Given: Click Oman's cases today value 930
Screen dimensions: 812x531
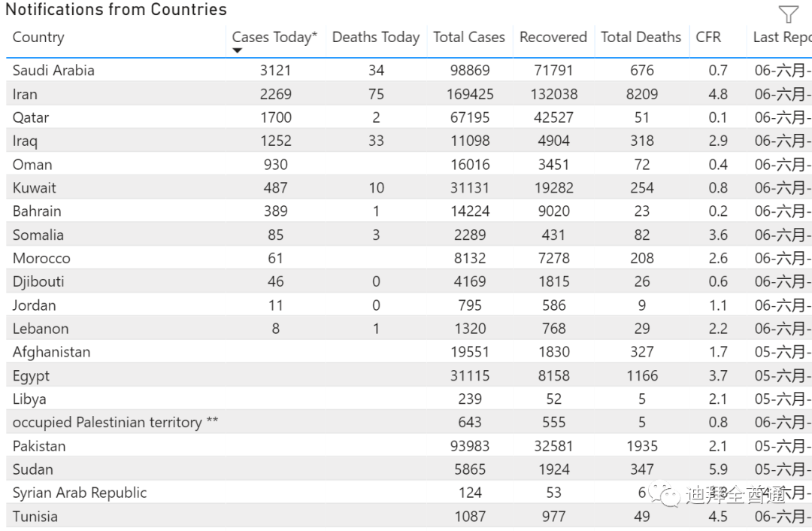Looking at the screenshot, I should pyautogui.click(x=275, y=165).
